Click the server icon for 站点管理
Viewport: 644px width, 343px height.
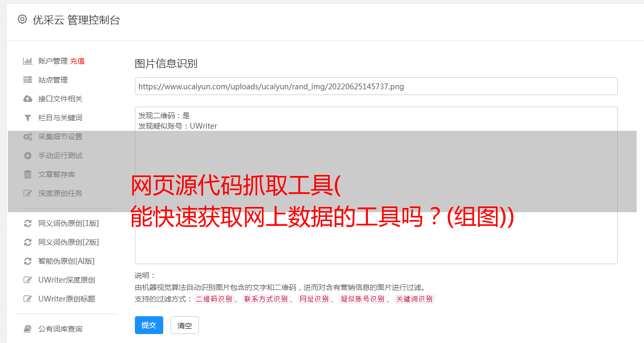click(x=28, y=80)
